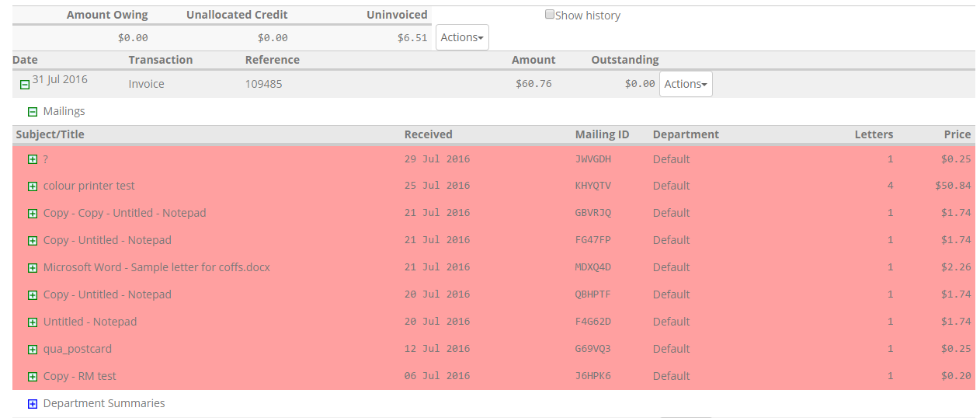Collapse the 31 Jul 2016 invoice row
This screenshot has height=418, width=980.
25,85
